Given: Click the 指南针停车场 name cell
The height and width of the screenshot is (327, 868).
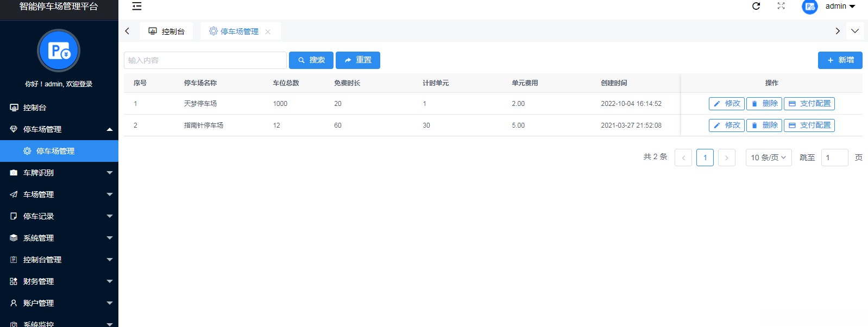Looking at the screenshot, I should point(204,125).
